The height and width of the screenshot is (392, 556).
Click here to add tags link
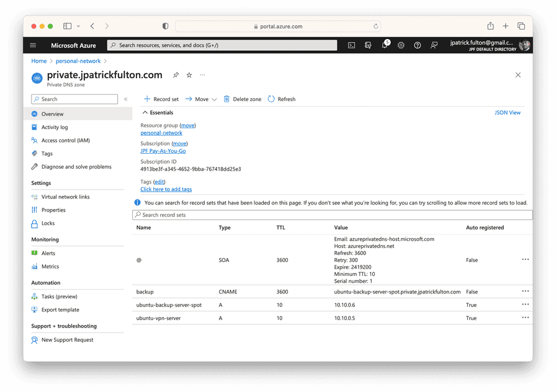coord(166,189)
